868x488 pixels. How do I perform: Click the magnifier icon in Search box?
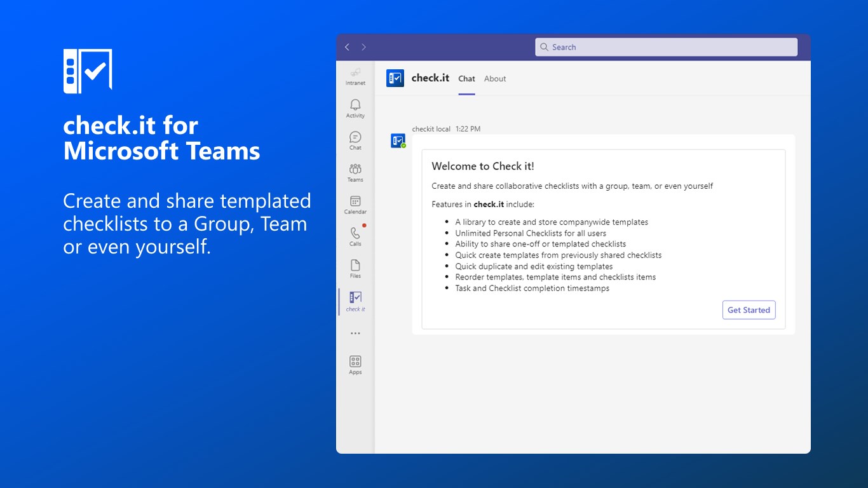click(545, 47)
